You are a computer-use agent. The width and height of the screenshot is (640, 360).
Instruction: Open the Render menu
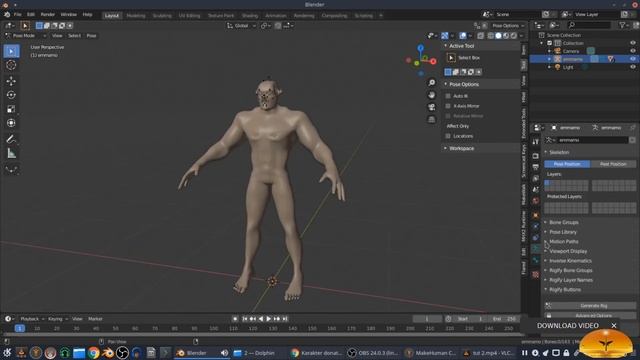(48, 15)
